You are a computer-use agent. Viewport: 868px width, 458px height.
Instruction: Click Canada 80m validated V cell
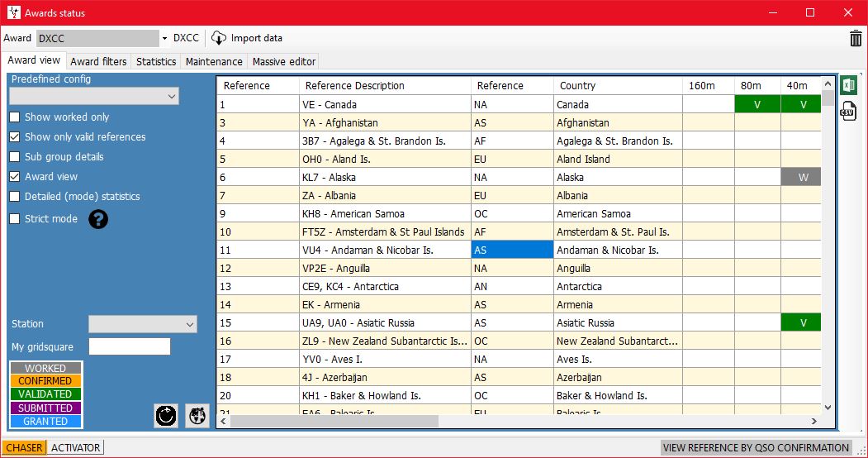[757, 104]
